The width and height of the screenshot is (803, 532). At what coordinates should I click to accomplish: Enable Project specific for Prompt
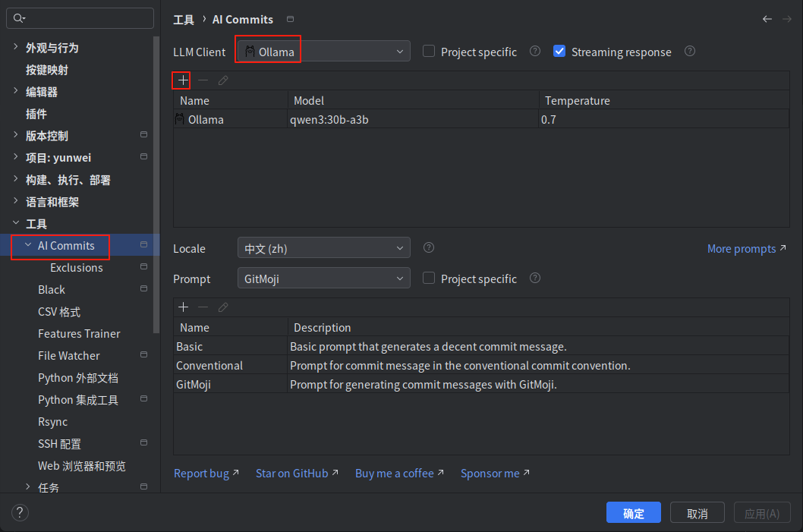click(429, 278)
